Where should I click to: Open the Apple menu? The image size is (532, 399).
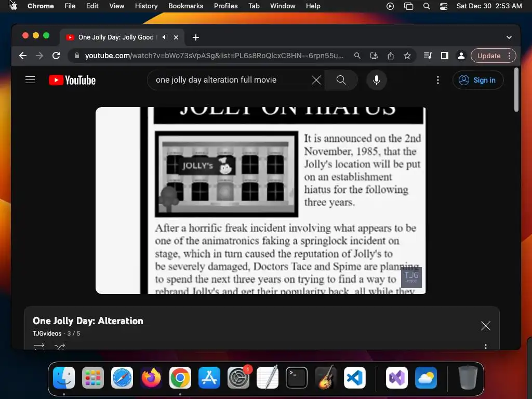click(x=12, y=6)
